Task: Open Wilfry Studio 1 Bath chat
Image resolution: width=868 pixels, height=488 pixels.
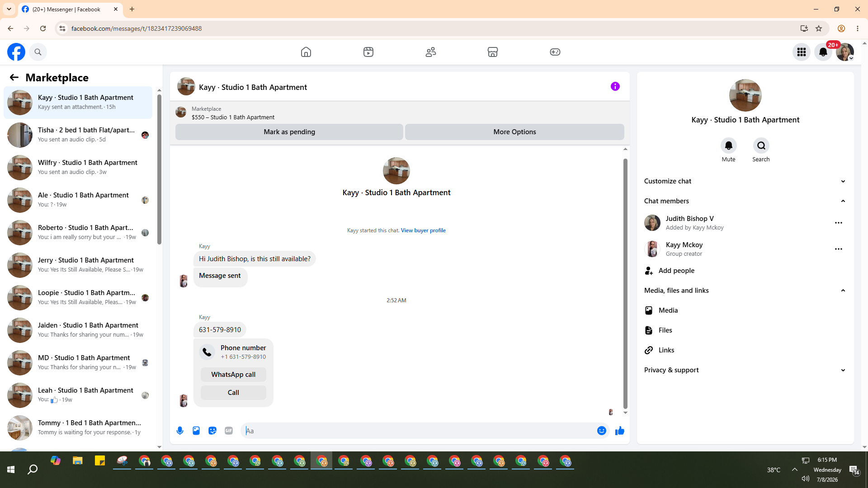Action: [x=78, y=168]
